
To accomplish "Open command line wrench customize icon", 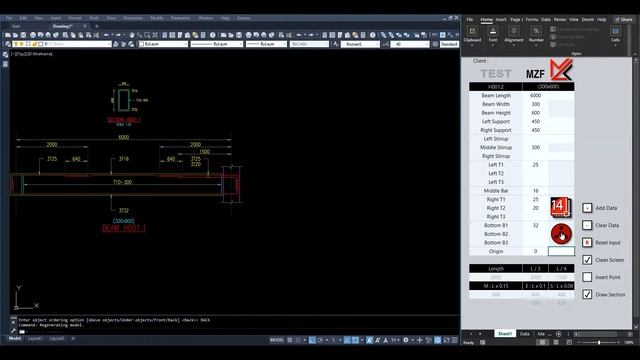I will pyautogui.click(x=13, y=331).
